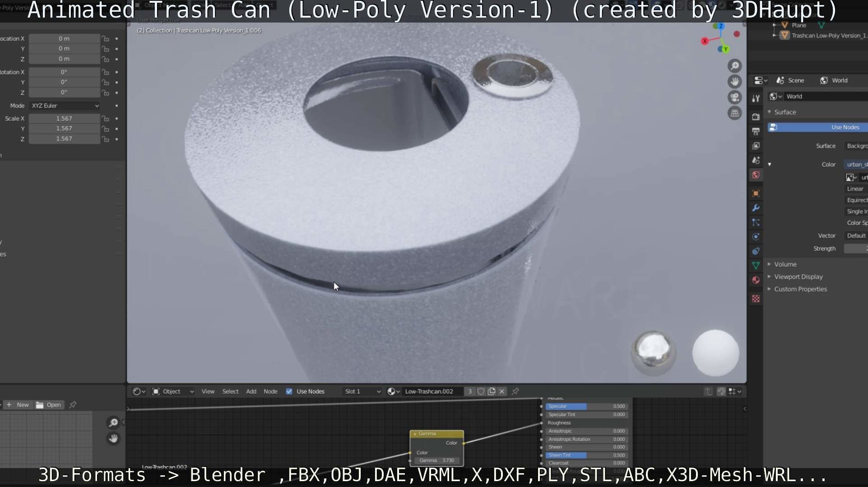Unlink material Low-Trashcan.002 with X icon

pos(502,391)
